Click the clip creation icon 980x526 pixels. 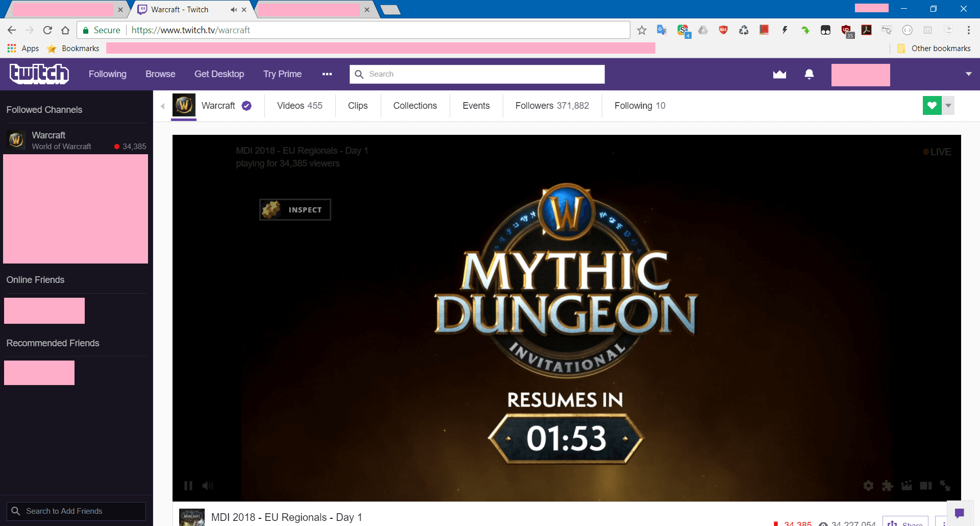906,486
